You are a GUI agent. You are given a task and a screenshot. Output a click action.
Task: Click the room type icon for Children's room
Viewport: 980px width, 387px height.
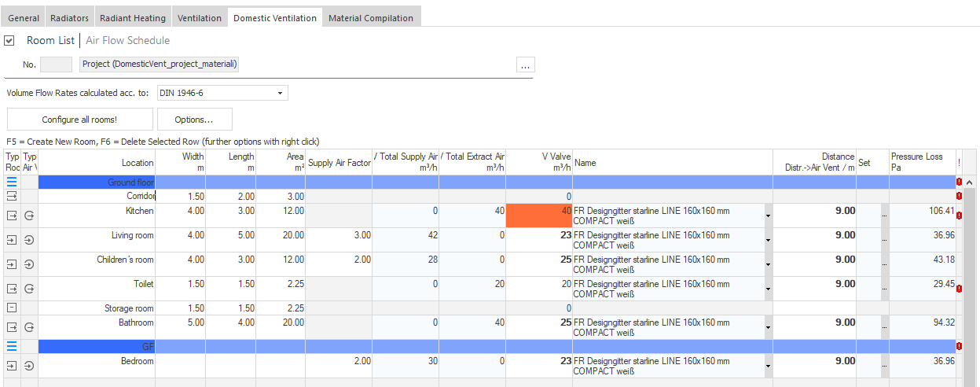coord(12,264)
